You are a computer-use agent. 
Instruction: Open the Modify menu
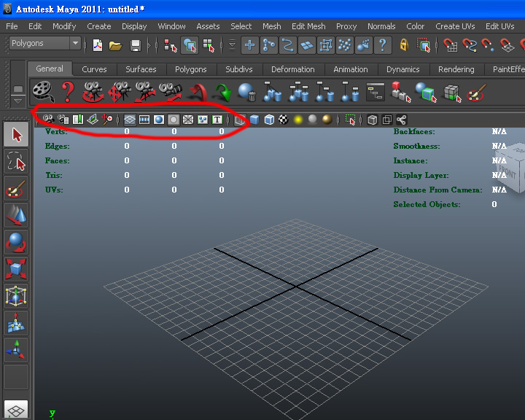pyautogui.click(x=64, y=26)
